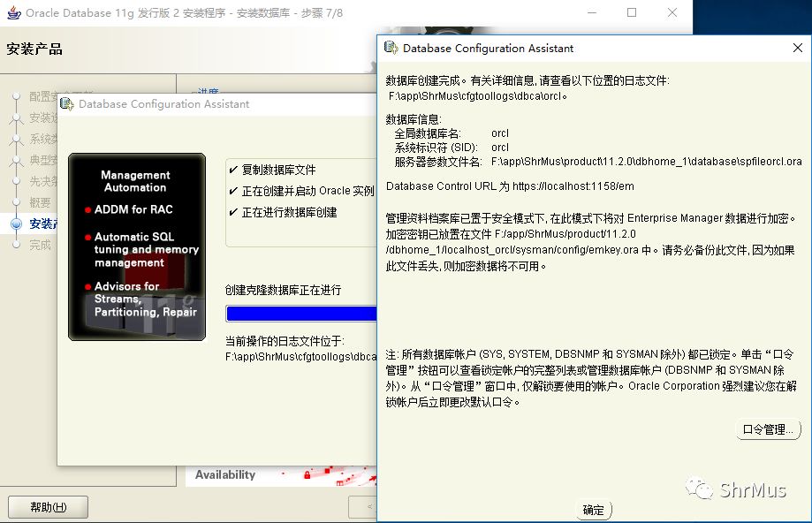This screenshot has height=523, width=812.
Task: Click the DBCA icon in front dialog title
Action: coord(391,48)
